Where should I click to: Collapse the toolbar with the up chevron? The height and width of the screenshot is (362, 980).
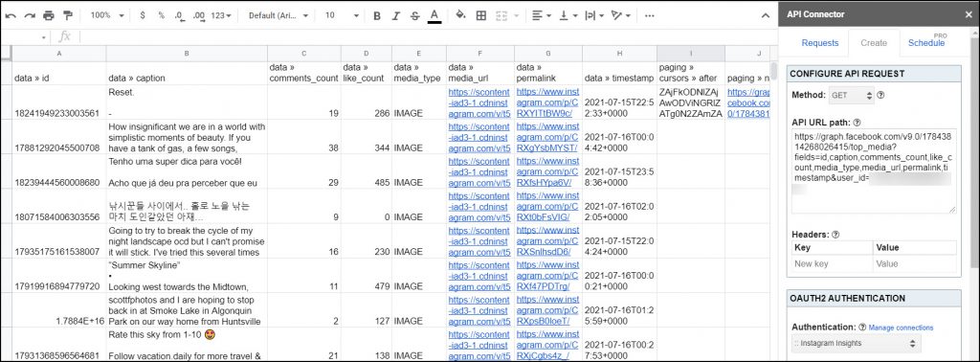point(765,15)
